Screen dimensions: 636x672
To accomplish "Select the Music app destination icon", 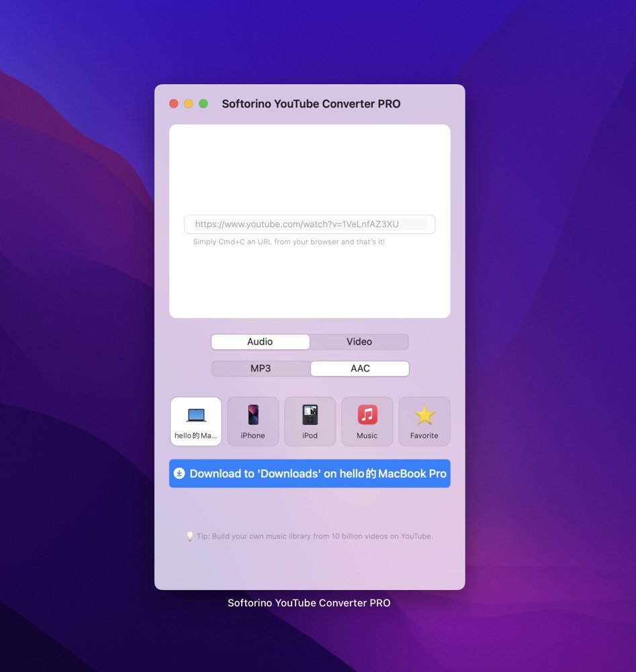I will click(x=367, y=421).
